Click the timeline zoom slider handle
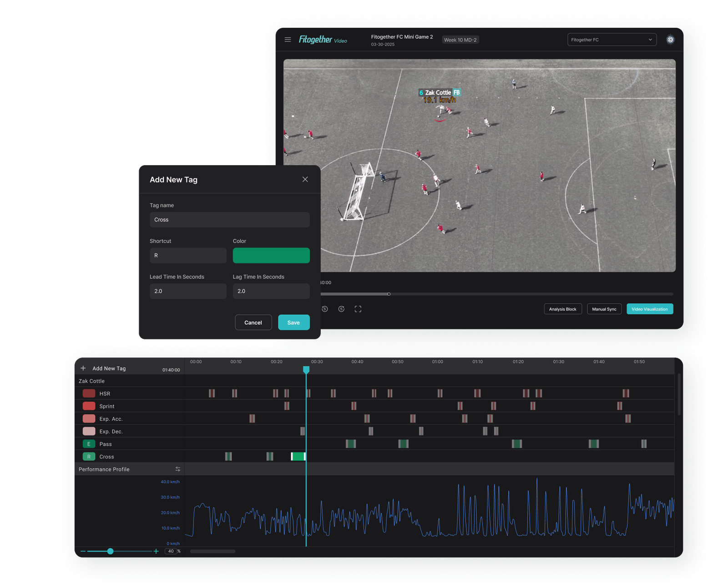Viewport: 728px width, 585px height. (110, 551)
